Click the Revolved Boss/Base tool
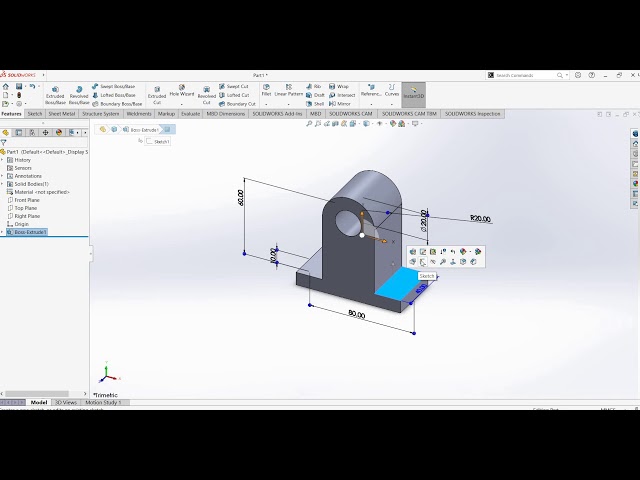Screen dimensions: 640x480 pos(79,95)
